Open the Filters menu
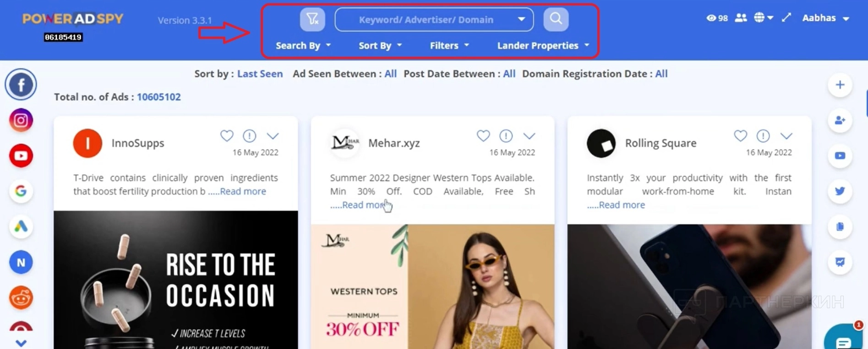 coord(449,46)
